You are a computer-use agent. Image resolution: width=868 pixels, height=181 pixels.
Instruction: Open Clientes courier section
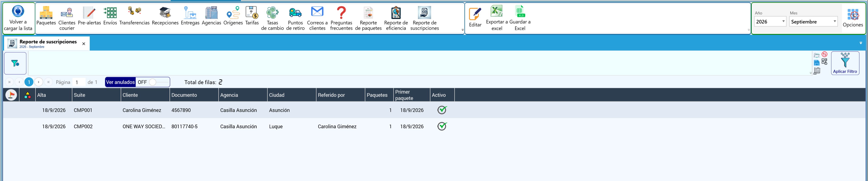[67, 19]
